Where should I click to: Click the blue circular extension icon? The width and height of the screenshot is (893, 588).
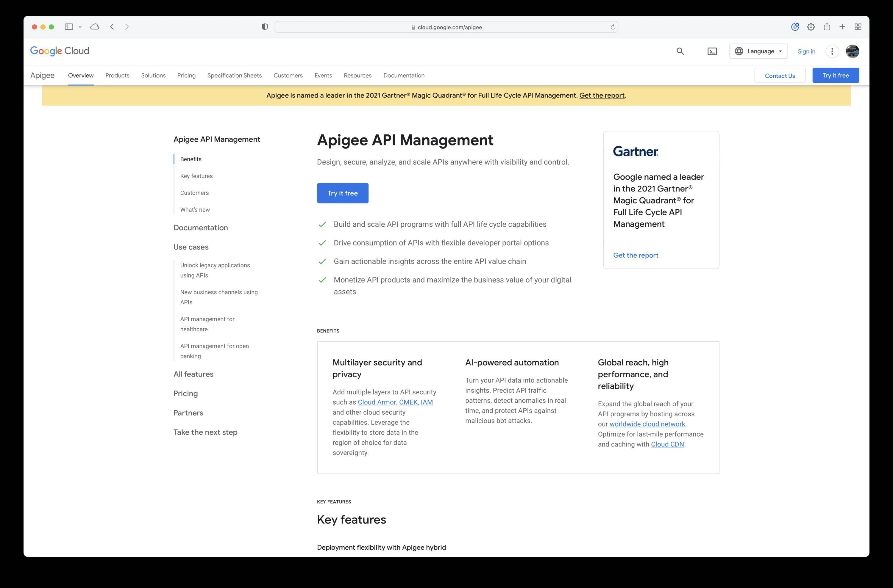click(795, 27)
